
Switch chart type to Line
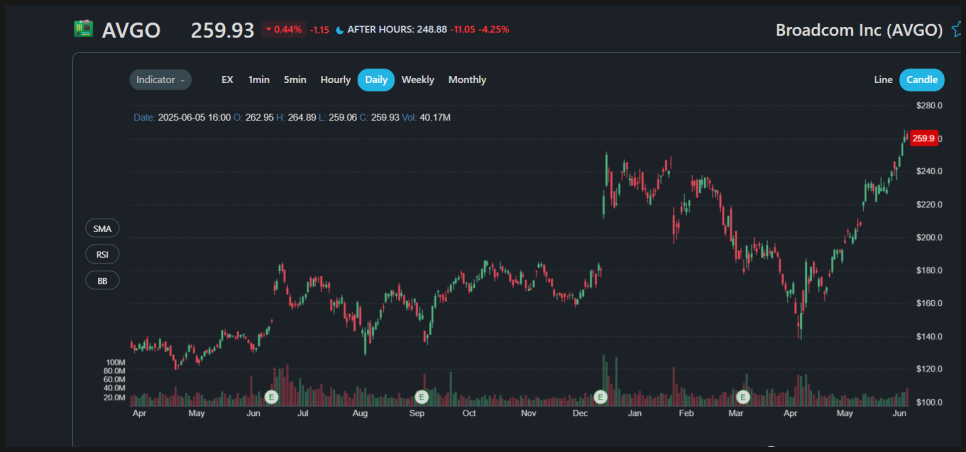coord(883,80)
